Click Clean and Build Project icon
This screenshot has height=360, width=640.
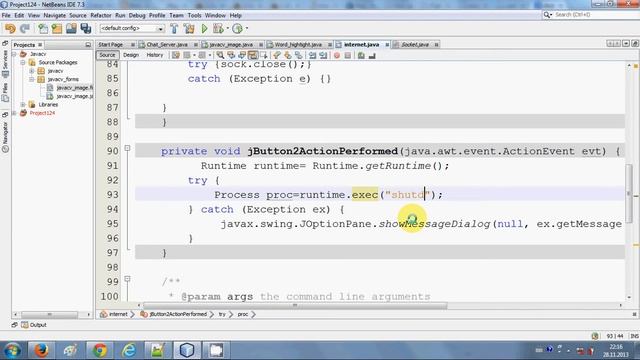(x=189, y=29)
